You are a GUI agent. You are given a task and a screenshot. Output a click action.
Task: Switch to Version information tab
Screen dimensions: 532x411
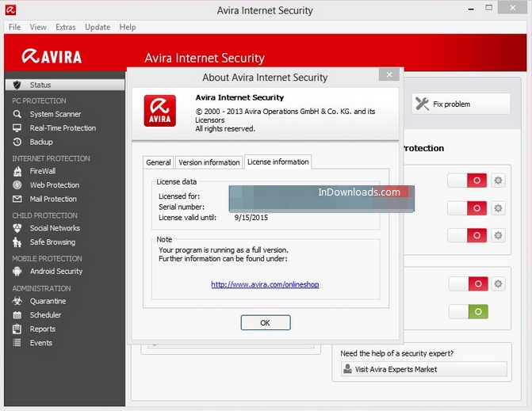click(209, 162)
